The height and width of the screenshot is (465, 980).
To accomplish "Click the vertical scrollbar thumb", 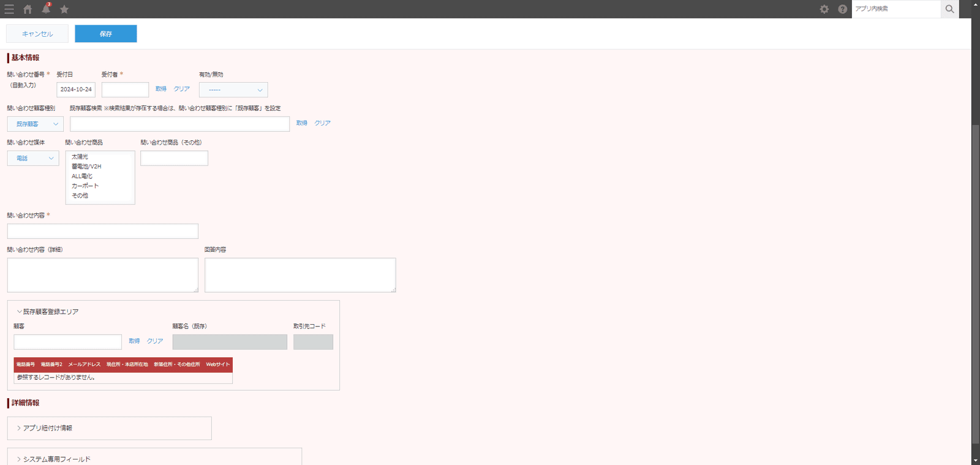I will pyautogui.click(x=976, y=284).
